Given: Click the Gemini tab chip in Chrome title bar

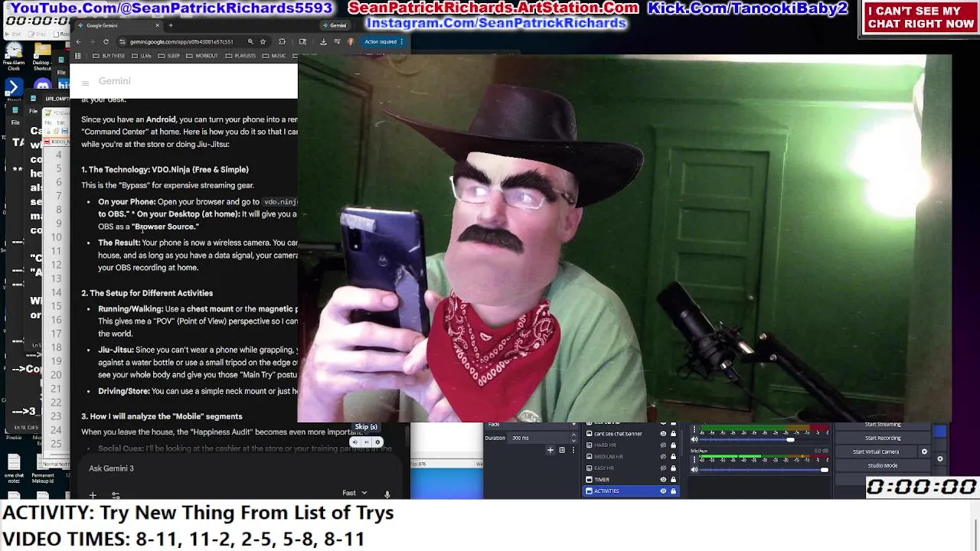Looking at the screenshot, I should coord(335,25).
